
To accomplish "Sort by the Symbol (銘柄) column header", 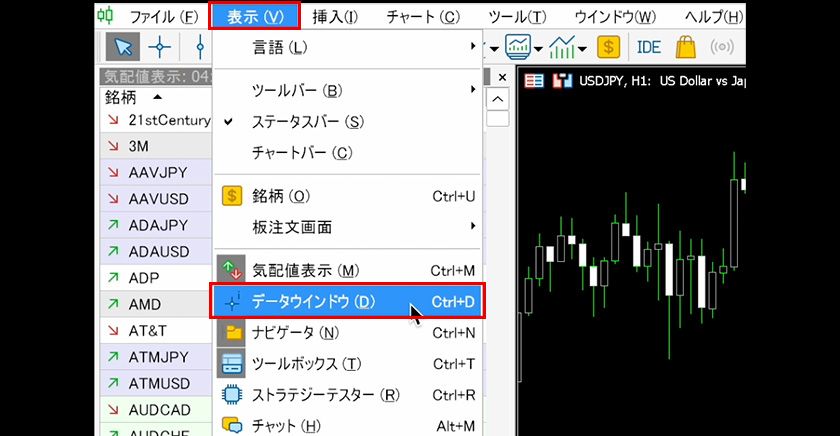I will [x=120, y=97].
